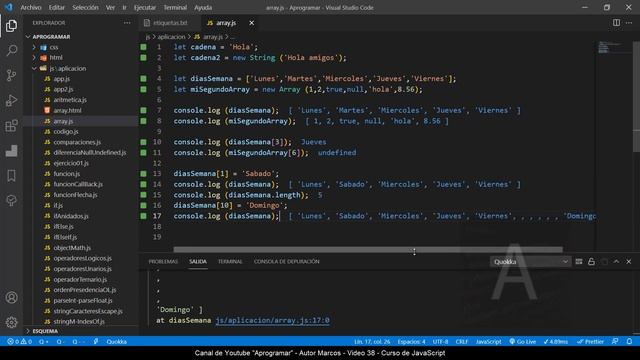Click the feedback icon in status bar
The height and width of the screenshot is (360, 640).
615,342
